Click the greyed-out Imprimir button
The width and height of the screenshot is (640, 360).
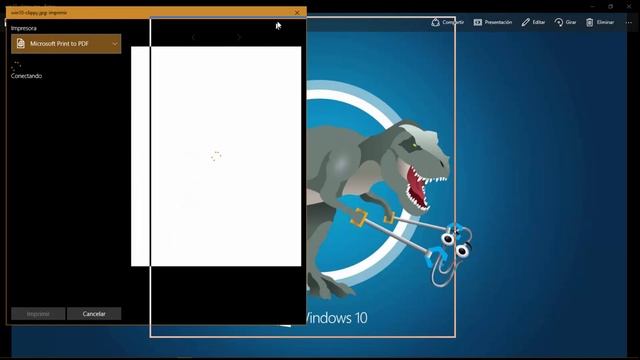click(38, 313)
